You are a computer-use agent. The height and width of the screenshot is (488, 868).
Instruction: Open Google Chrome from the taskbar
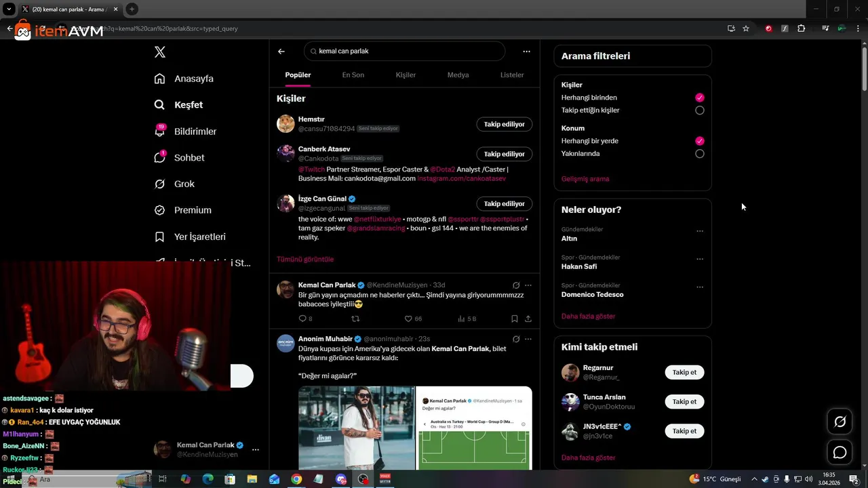(x=296, y=479)
